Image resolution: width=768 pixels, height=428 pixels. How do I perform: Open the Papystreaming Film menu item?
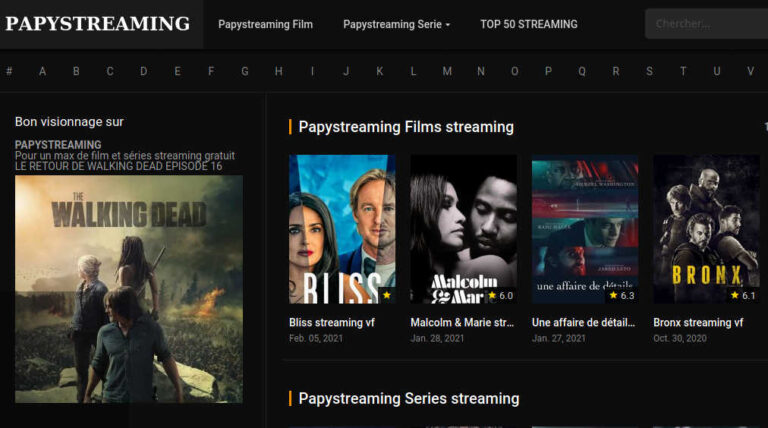click(265, 24)
